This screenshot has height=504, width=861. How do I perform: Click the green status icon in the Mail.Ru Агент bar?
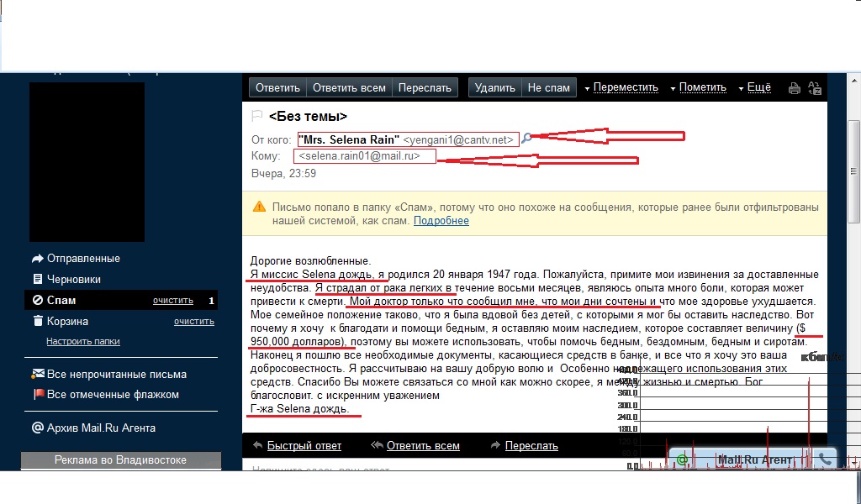(682, 460)
